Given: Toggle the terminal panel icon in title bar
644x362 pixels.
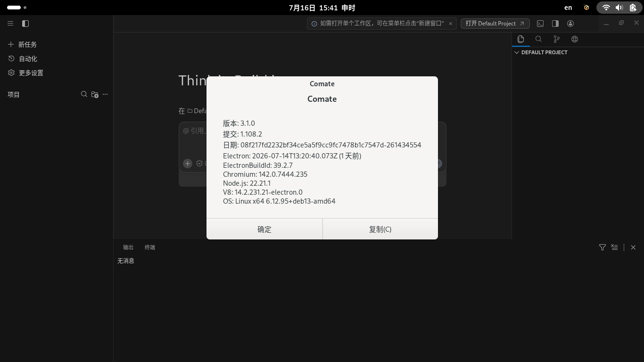Looking at the screenshot, I should [x=540, y=23].
